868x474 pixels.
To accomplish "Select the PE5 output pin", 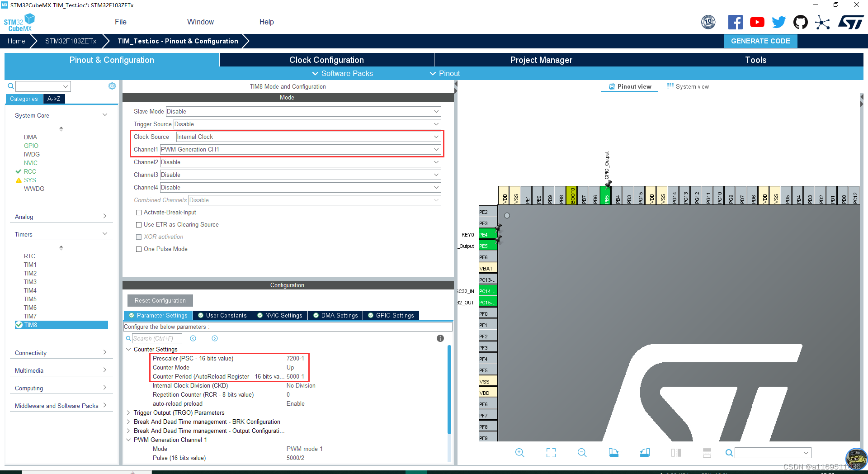I will pos(488,246).
